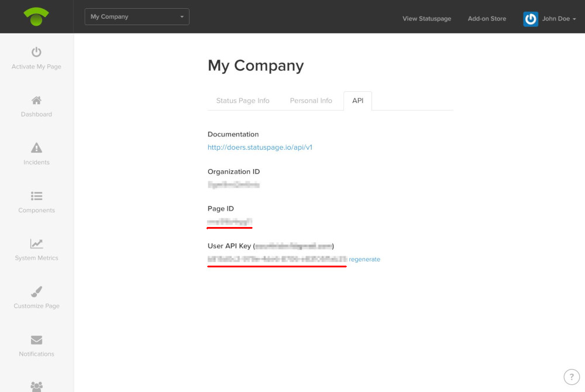Click the regenerate API key link
585x392 pixels.
364,259
